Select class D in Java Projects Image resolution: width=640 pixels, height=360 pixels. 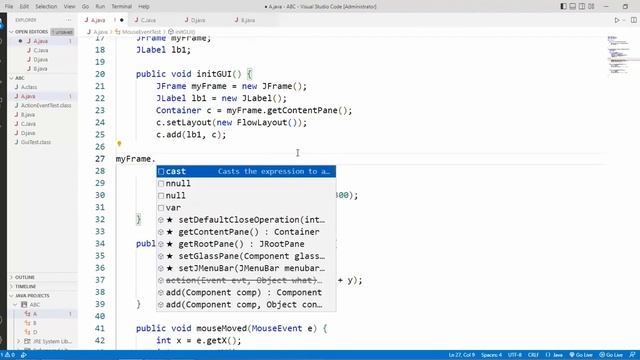coord(35,332)
